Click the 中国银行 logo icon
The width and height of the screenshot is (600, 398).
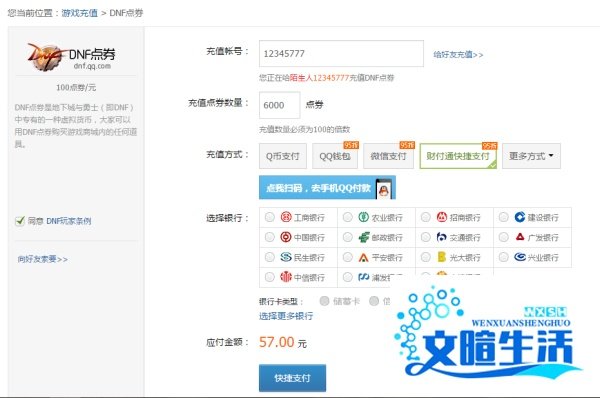pos(286,237)
